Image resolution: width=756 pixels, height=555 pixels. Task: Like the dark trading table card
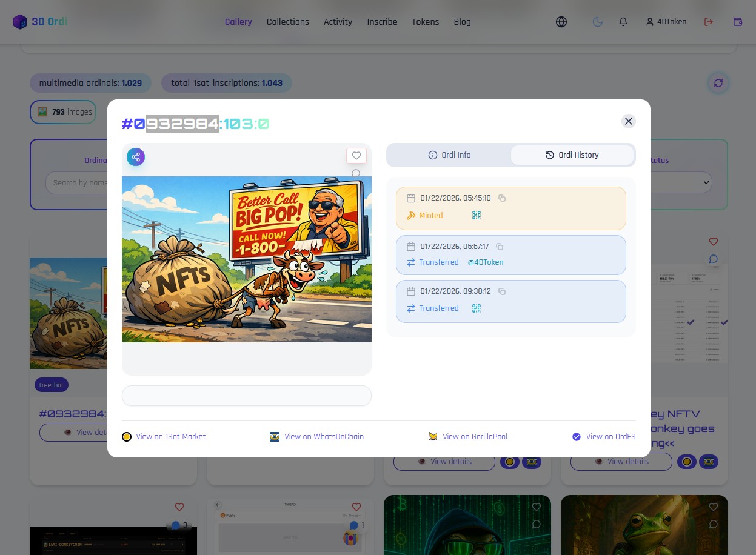[179, 507]
